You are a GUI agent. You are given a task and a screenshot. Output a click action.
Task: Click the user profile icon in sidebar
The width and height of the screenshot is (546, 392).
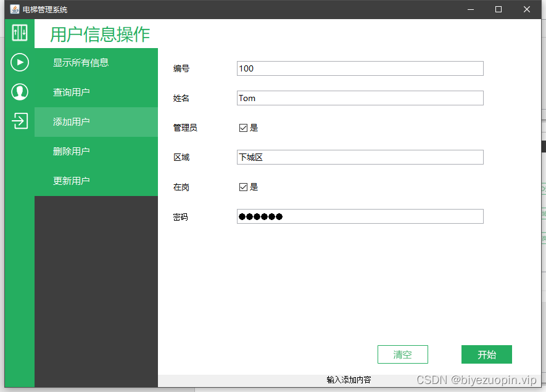(19, 92)
